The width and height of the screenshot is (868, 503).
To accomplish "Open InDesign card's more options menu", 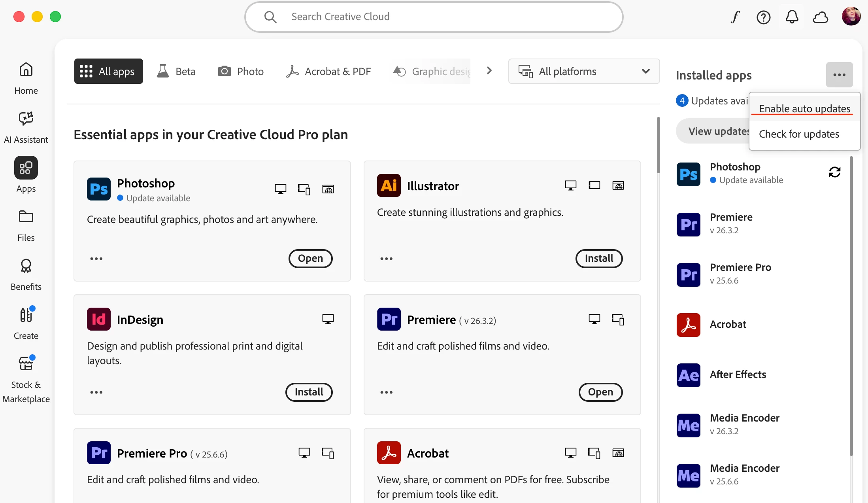I will point(96,392).
